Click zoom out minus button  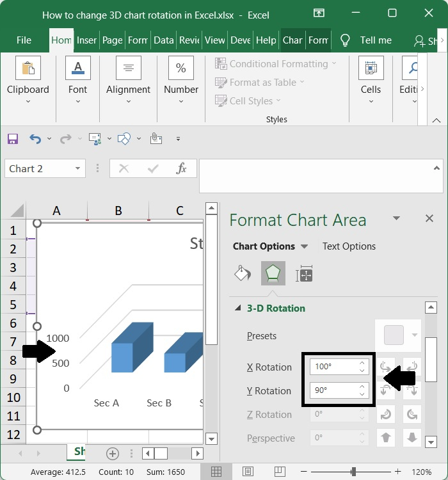tap(303, 472)
